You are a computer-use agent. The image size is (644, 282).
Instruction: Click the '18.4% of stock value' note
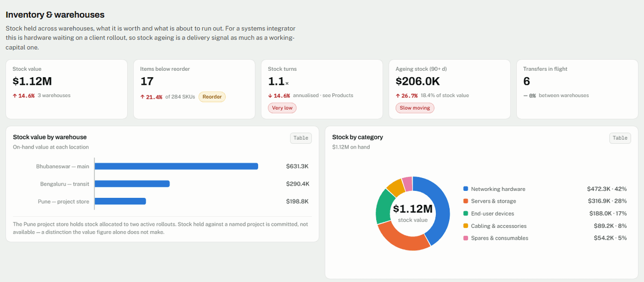coord(445,95)
